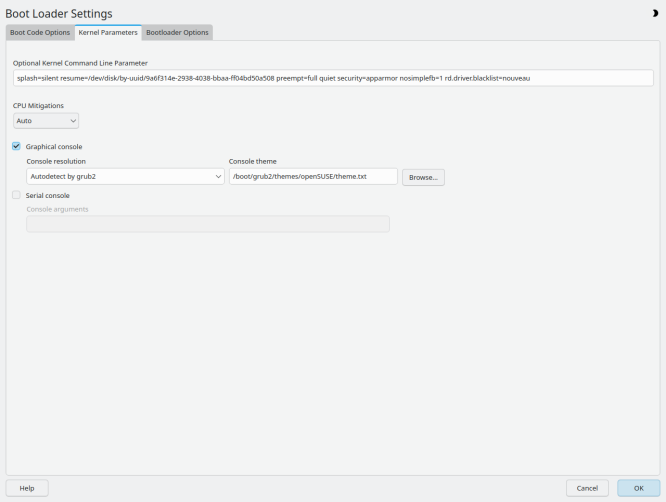Click the dark mode moon icon
Image resolution: width=666 pixels, height=502 pixels.
(x=655, y=13)
